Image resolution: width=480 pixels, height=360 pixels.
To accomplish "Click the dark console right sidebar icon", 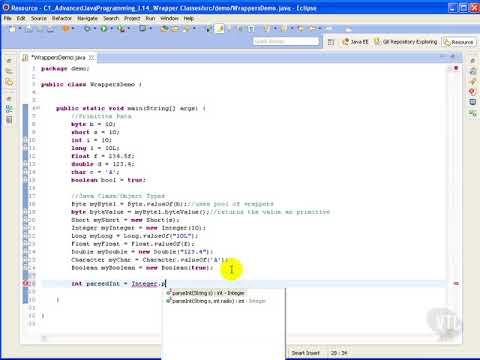I will pyautogui.click(x=472, y=102).
